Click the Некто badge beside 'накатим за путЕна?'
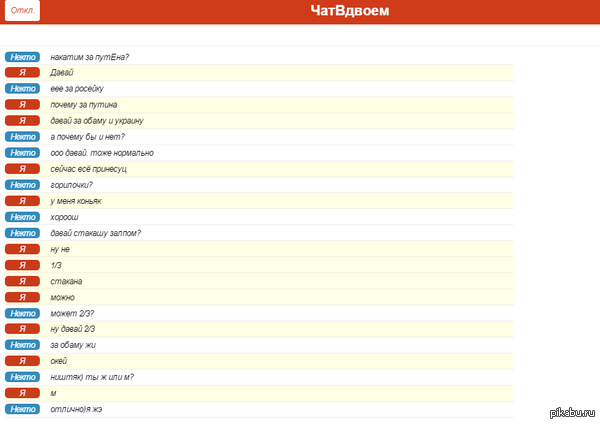This screenshot has width=600, height=424. pos(22,57)
